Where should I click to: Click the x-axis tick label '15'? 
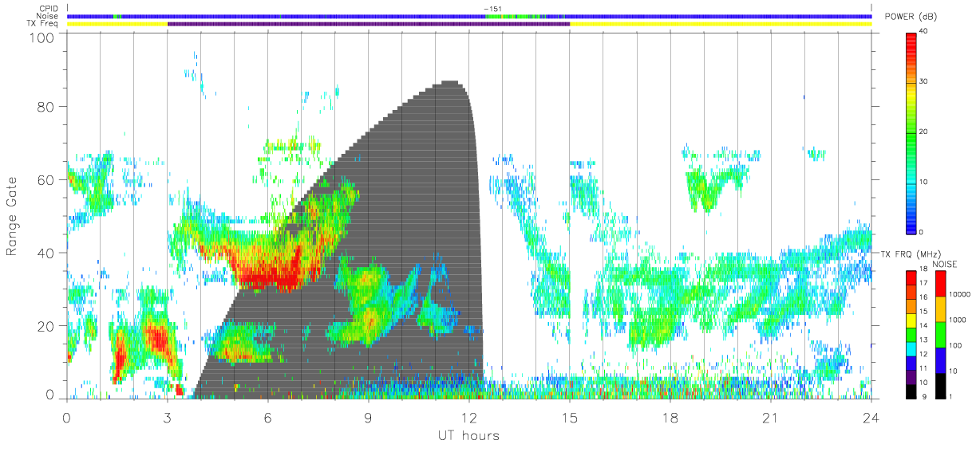(x=570, y=417)
